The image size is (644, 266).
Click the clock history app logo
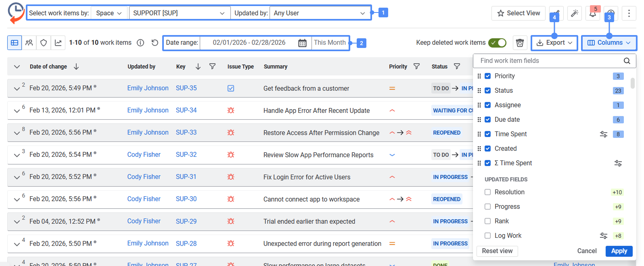click(16, 13)
